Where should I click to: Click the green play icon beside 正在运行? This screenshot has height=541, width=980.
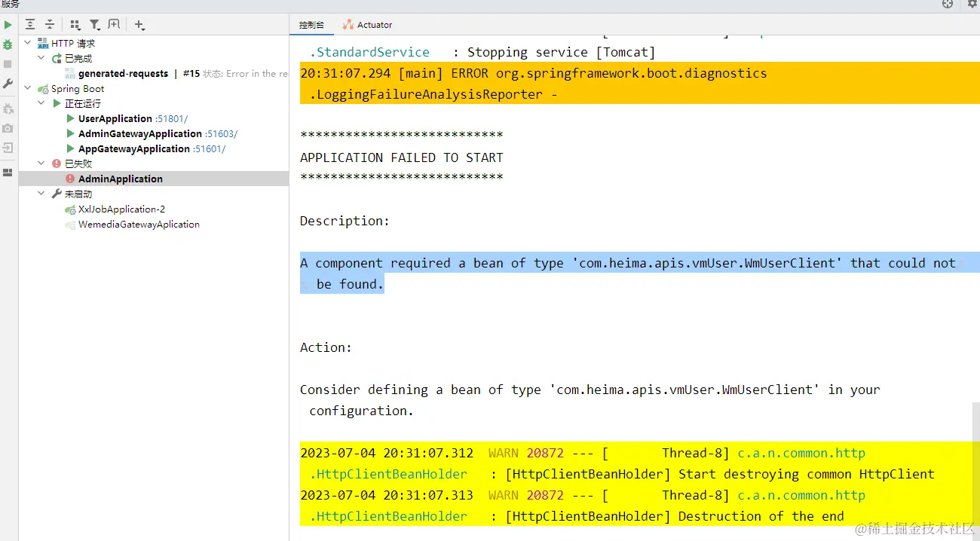[x=57, y=104]
